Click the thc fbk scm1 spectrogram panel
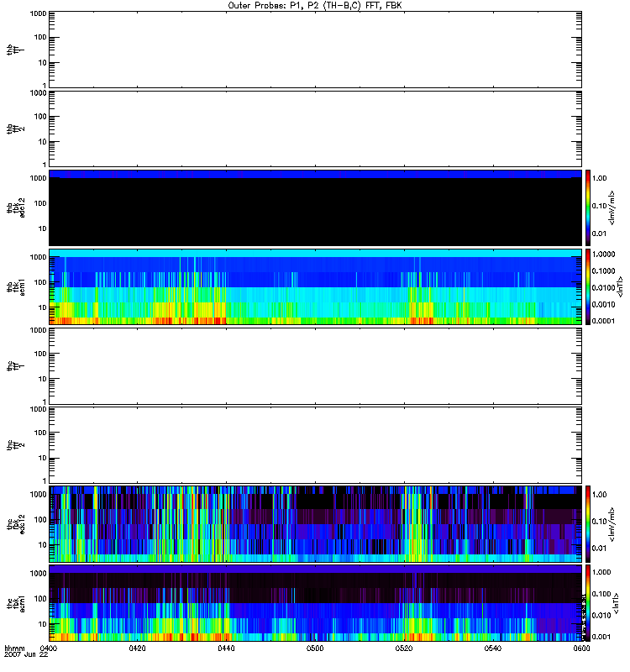 click(315, 603)
